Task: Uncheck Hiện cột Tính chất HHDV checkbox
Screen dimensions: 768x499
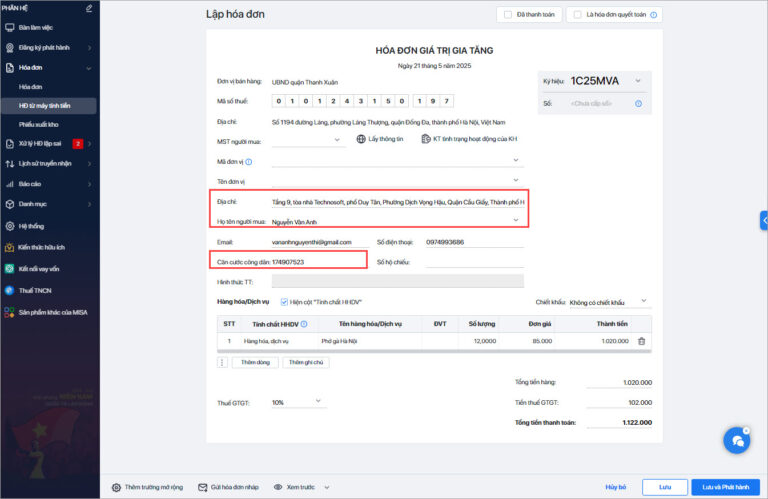Action: [x=284, y=302]
